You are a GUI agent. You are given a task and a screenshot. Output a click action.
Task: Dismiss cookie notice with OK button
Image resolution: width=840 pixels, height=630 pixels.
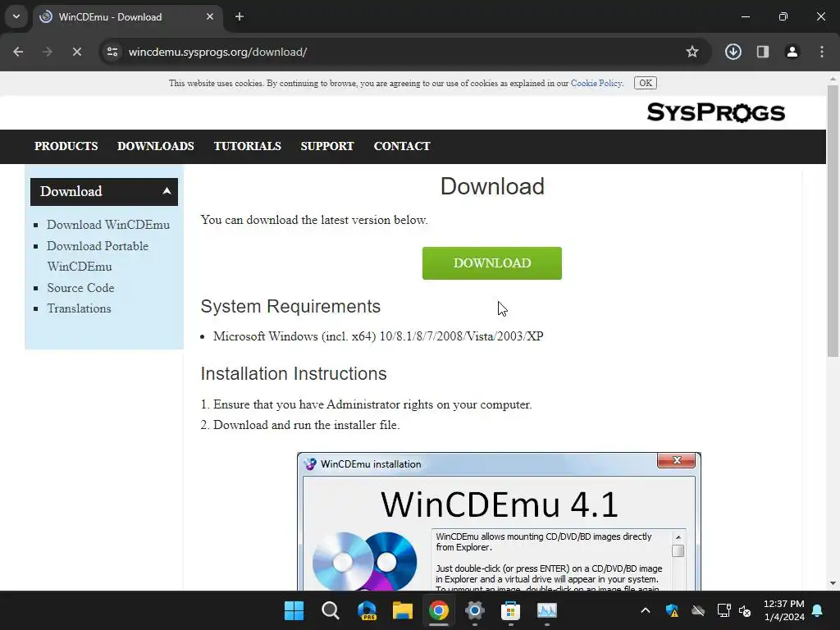pyautogui.click(x=646, y=83)
